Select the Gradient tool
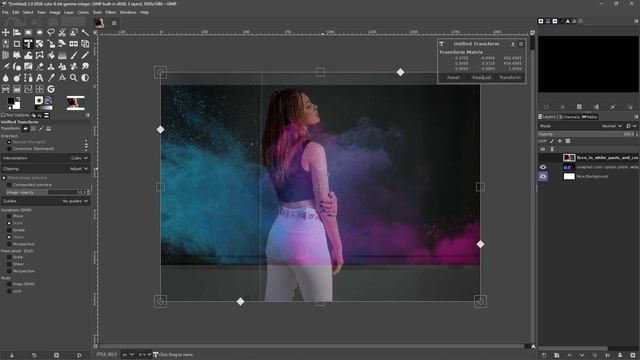Viewport: 640px width, 360px height. coord(62,55)
